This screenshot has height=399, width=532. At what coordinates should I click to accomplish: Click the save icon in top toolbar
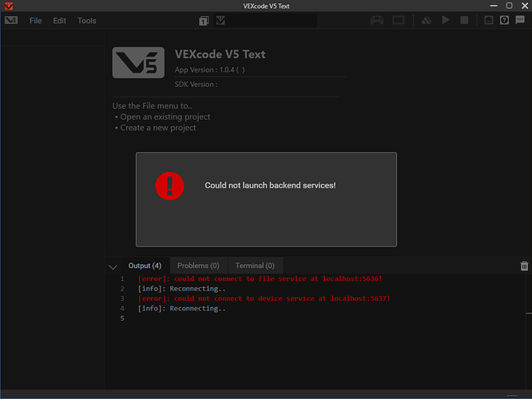click(220, 21)
